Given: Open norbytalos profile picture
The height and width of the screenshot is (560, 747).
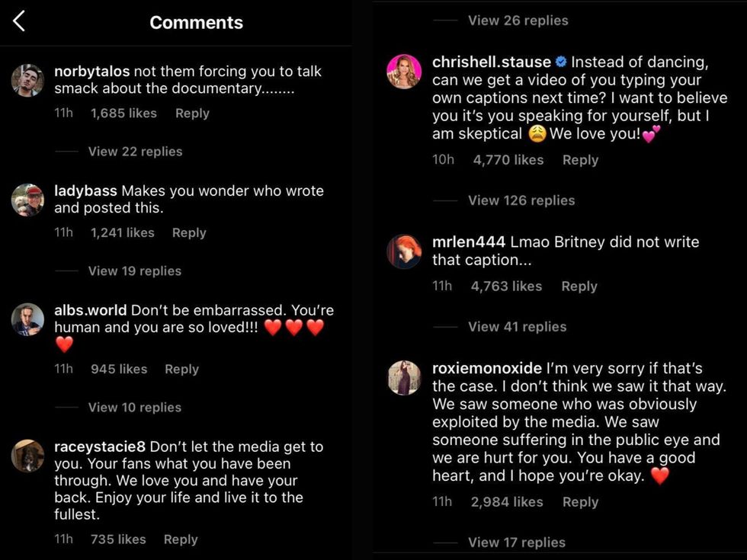Looking at the screenshot, I should (28, 80).
